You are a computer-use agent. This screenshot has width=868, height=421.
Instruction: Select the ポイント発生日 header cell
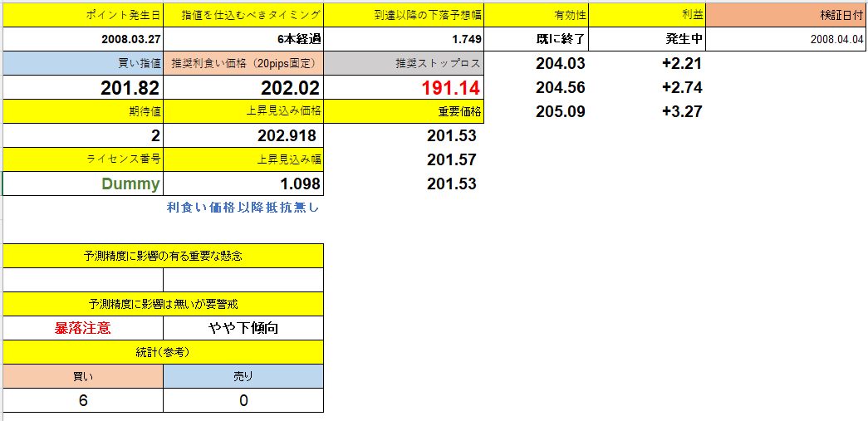(x=83, y=15)
